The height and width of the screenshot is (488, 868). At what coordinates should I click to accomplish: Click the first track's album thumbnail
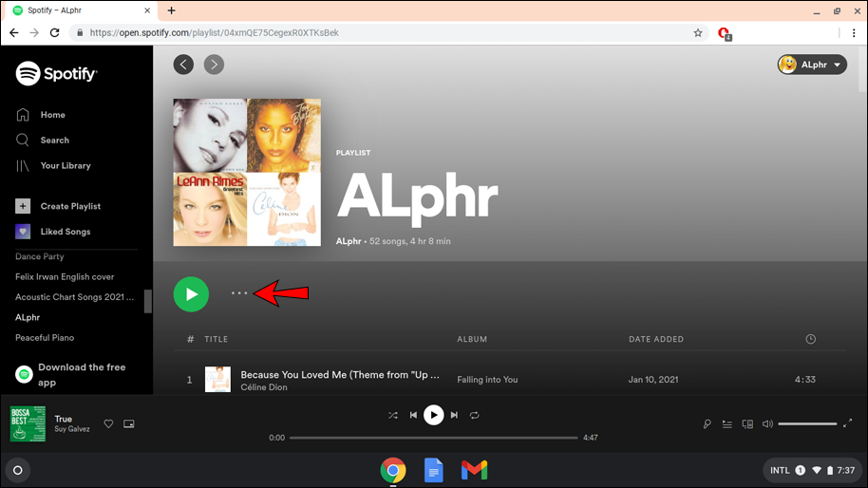pos(217,380)
